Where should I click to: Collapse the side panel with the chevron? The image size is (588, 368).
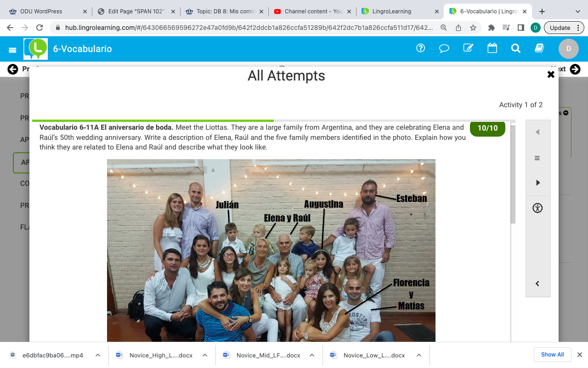tap(537, 284)
